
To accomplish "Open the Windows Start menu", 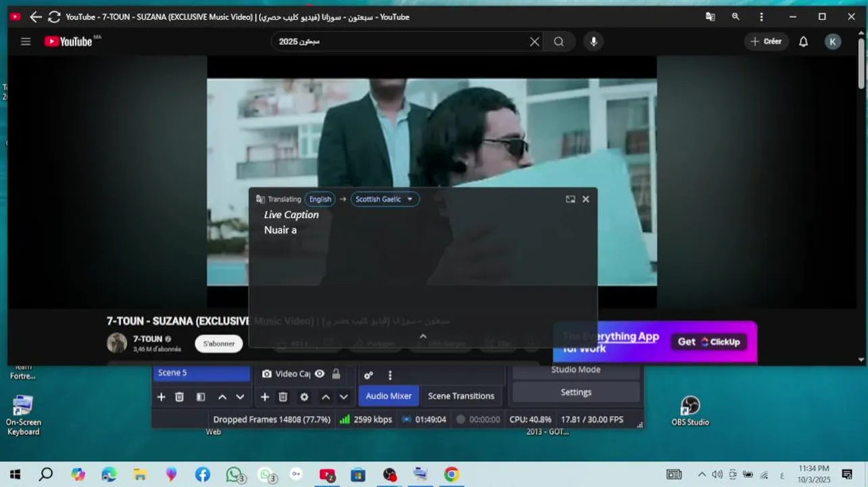I will (15, 475).
